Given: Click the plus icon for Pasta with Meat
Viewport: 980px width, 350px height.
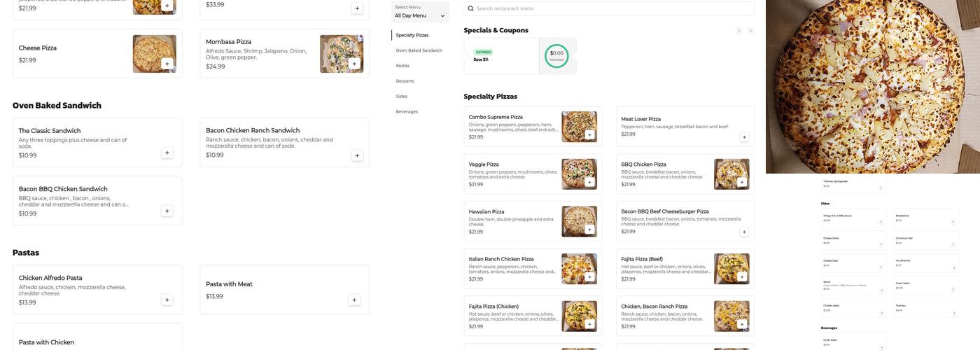Looking at the screenshot, I should pyautogui.click(x=354, y=300).
